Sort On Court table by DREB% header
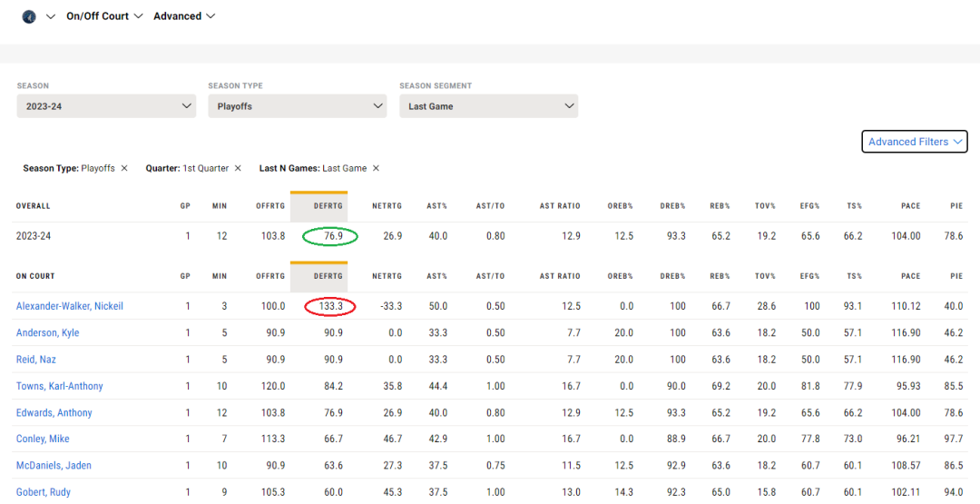This screenshot has width=980, height=504. pos(672,276)
